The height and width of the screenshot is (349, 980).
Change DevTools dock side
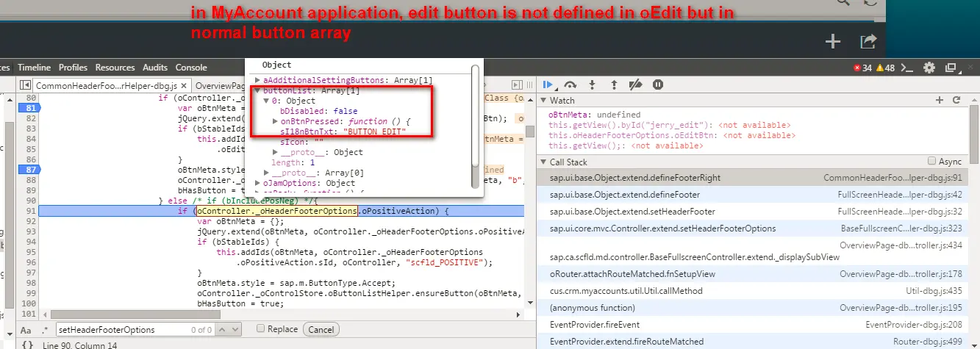click(x=951, y=68)
